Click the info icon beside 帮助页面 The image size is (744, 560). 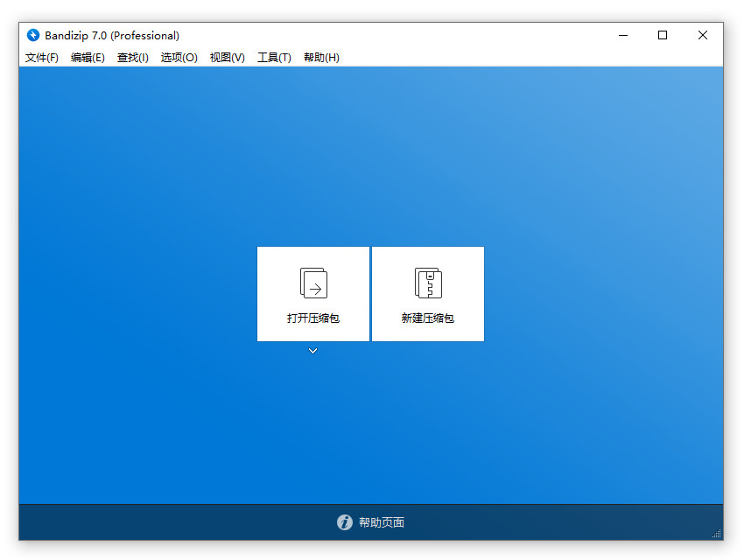344,522
